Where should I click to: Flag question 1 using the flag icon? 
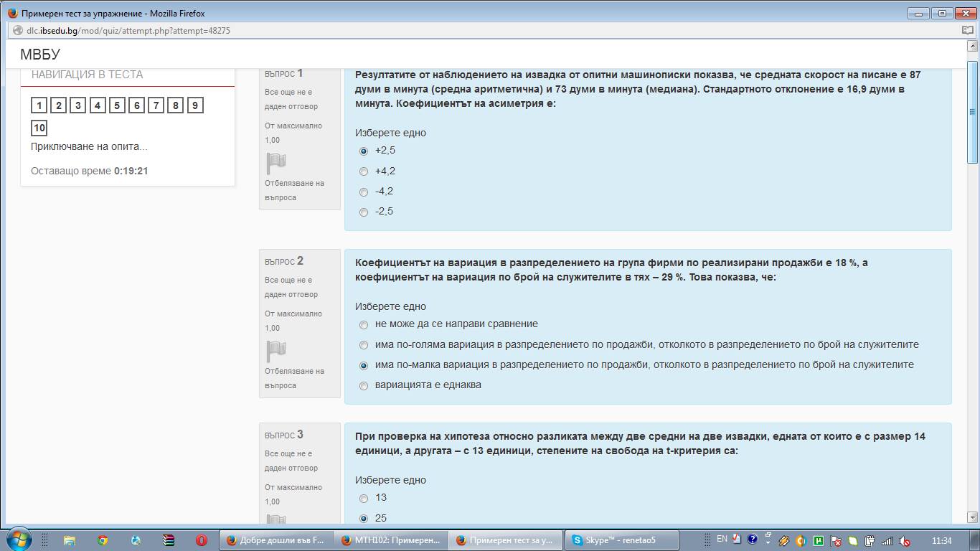point(276,164)
